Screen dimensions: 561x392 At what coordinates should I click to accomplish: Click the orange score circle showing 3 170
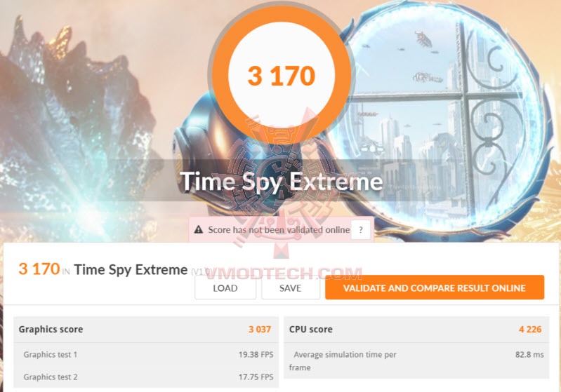click(281, 76)
